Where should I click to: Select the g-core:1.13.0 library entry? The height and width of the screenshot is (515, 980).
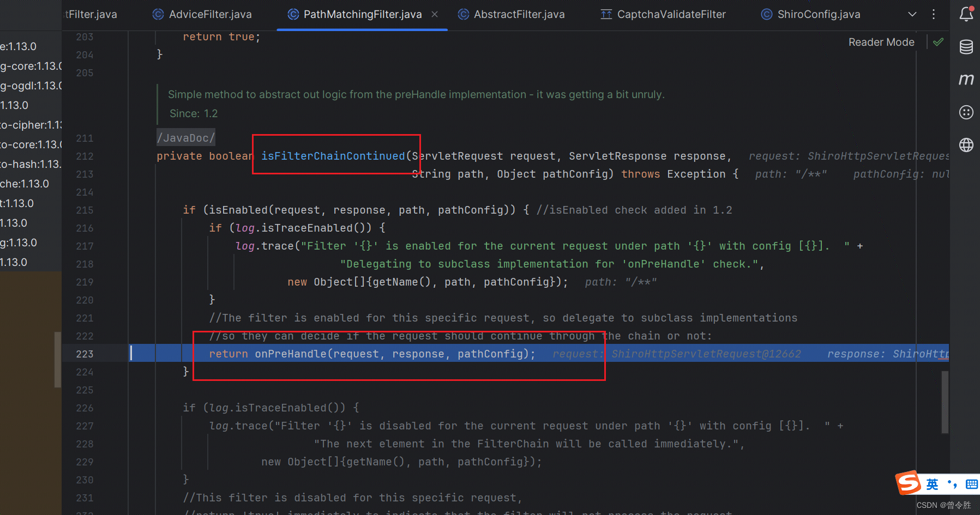point(31,66)
